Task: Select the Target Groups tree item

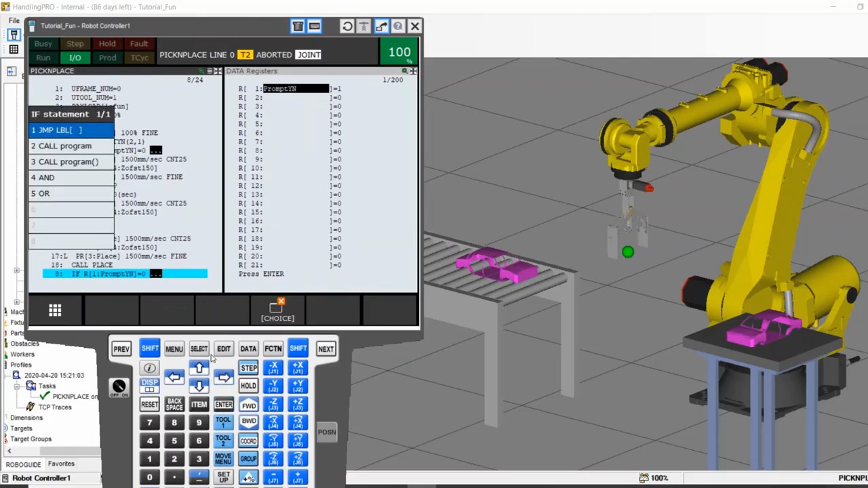Action: (31, 439)
